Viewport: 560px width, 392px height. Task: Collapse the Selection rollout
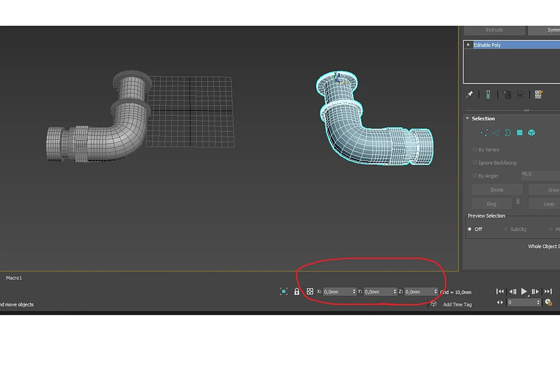pyautogui.click(x=467, y=118)
